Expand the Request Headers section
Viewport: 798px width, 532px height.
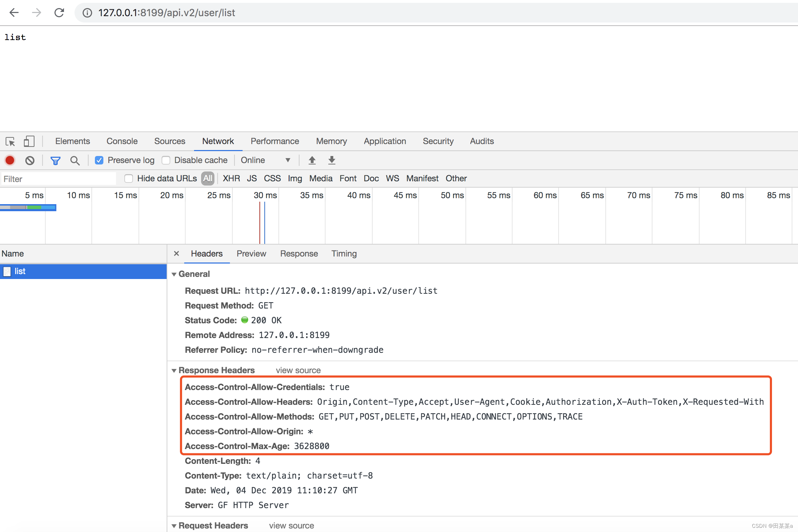click(x=174, y=526)
